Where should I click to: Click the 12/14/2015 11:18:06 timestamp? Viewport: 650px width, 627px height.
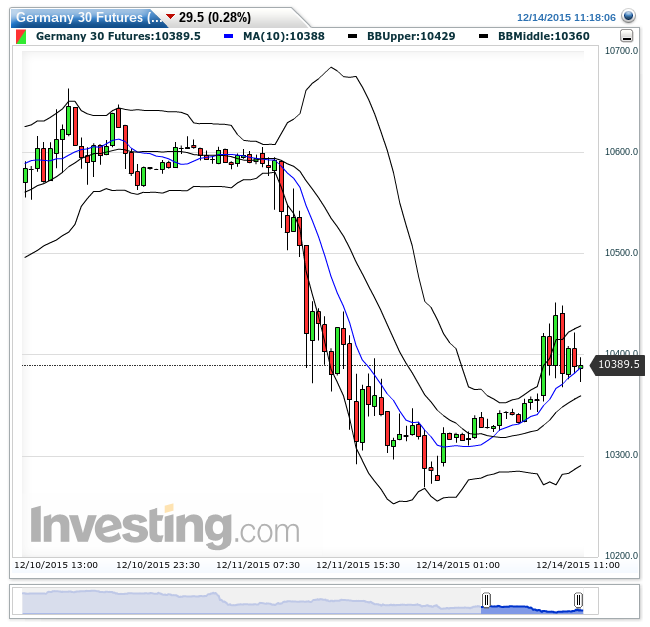(566, 17)
